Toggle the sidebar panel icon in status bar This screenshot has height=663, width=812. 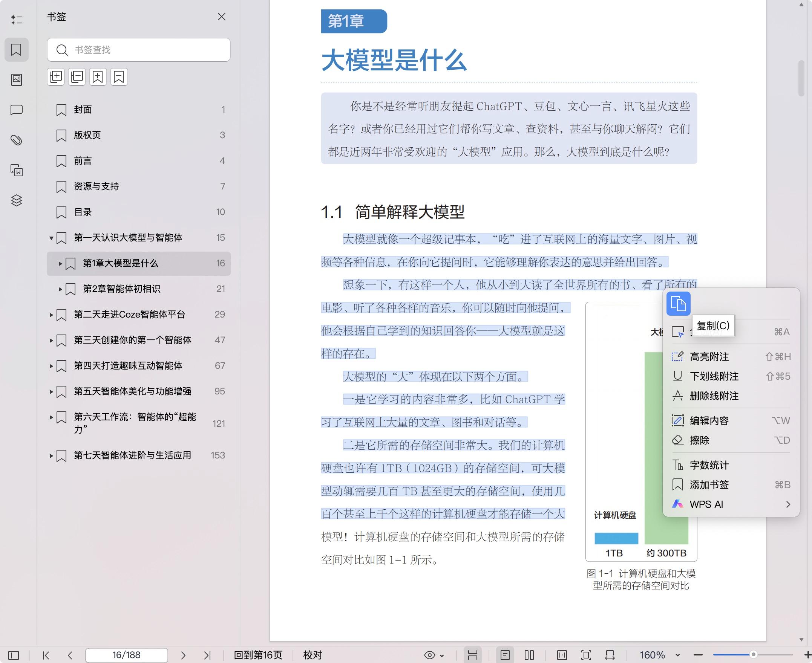[13, 655]
